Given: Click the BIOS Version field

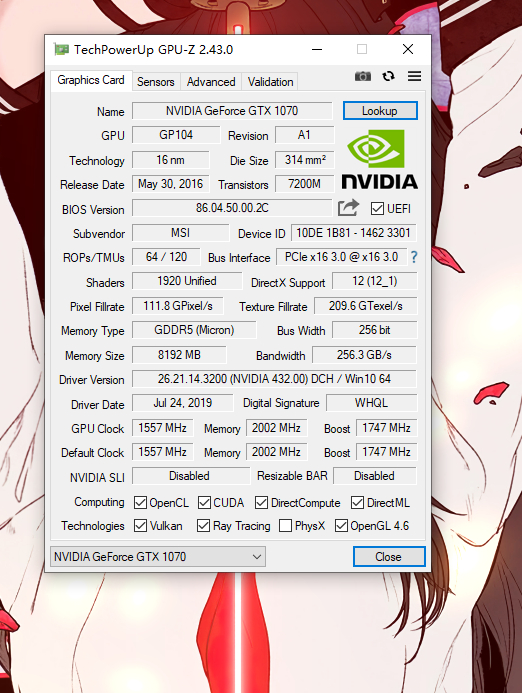Looking at the screenshot, I should [232, 208].
